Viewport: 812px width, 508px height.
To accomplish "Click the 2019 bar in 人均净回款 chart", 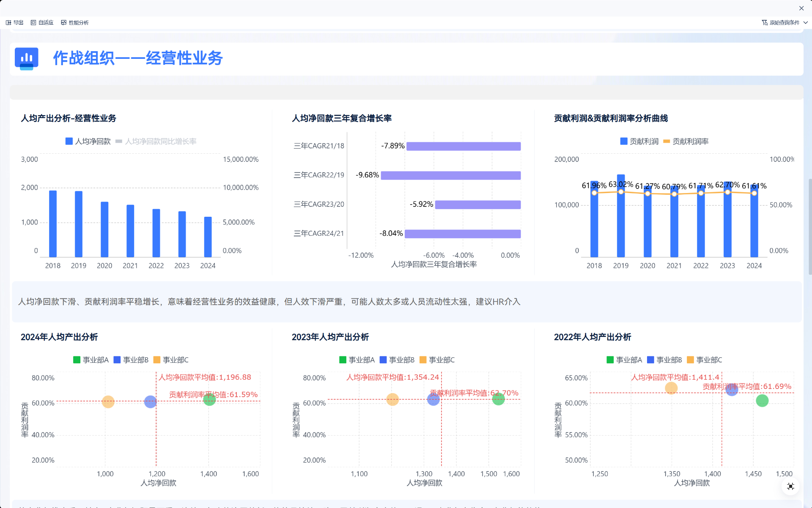I will pyautogui.click(x=79, y=224).
